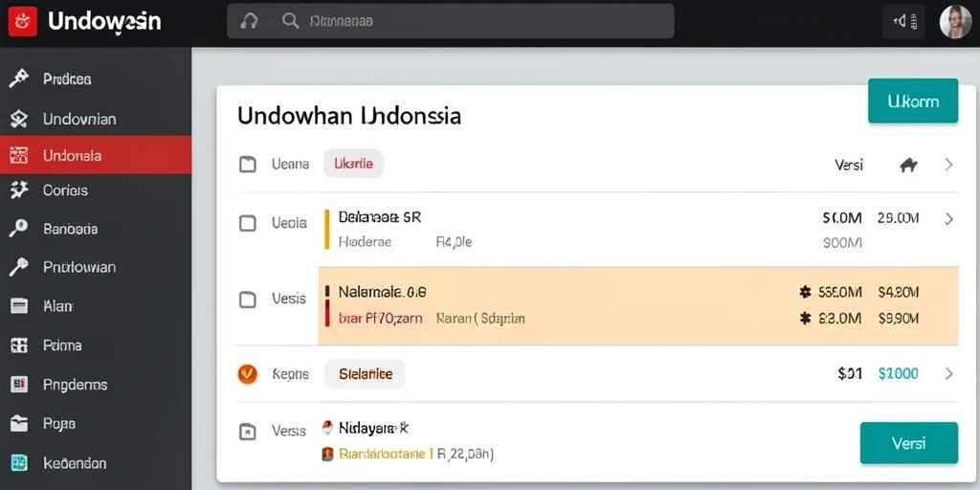Click the red Undowesin logo icon

point(23,22)
